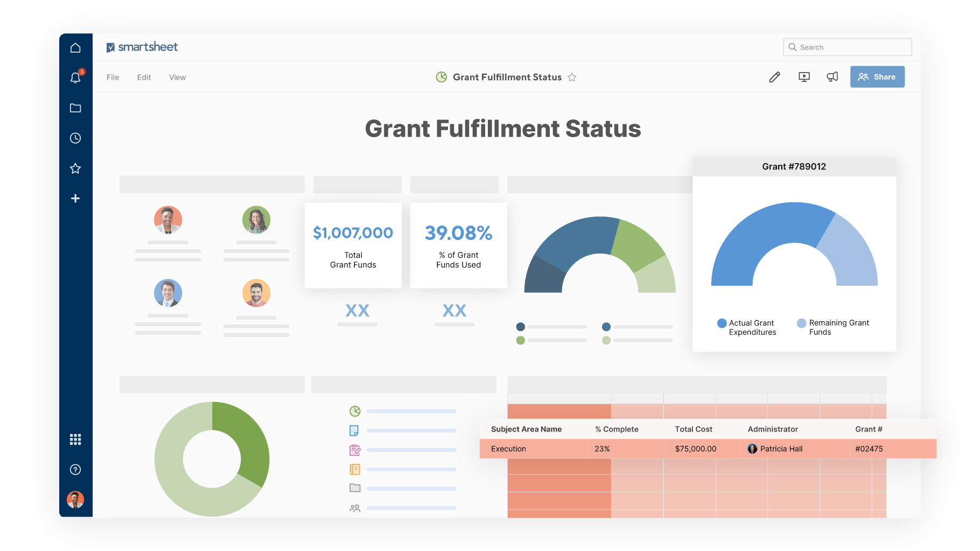This screenshot has width=980, height=551.
Task: Open the File menu
Action: coord(113,77)
